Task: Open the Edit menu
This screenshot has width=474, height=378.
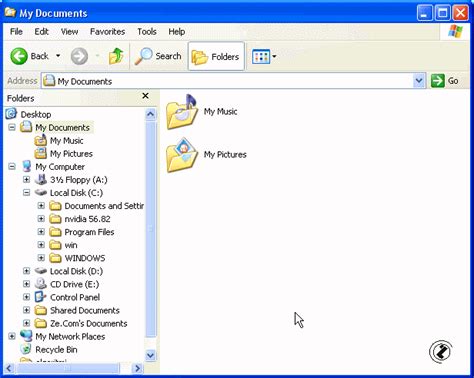Action: [42, 32]
